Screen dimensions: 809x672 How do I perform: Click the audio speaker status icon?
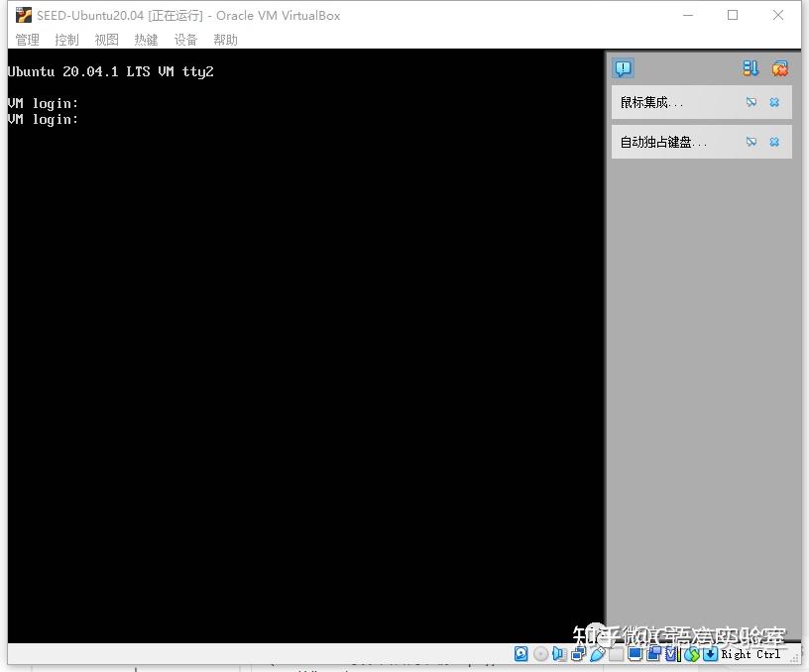pyautogui.click(x=559, y=654)
